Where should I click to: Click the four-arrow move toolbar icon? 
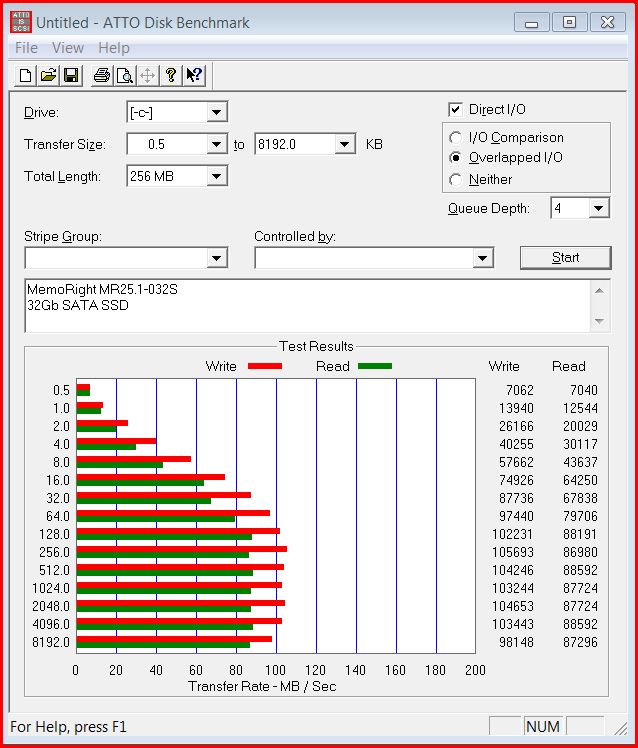[147, 75]
